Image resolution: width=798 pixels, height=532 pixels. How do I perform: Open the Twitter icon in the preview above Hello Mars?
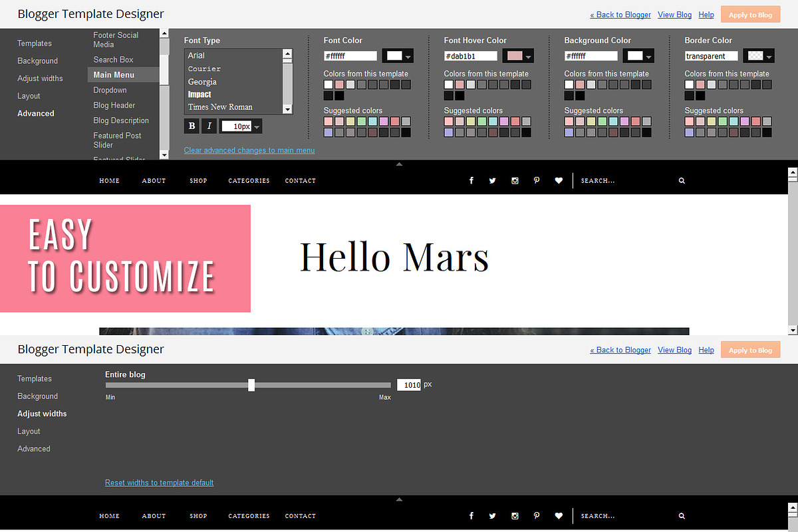coord(492,180)
